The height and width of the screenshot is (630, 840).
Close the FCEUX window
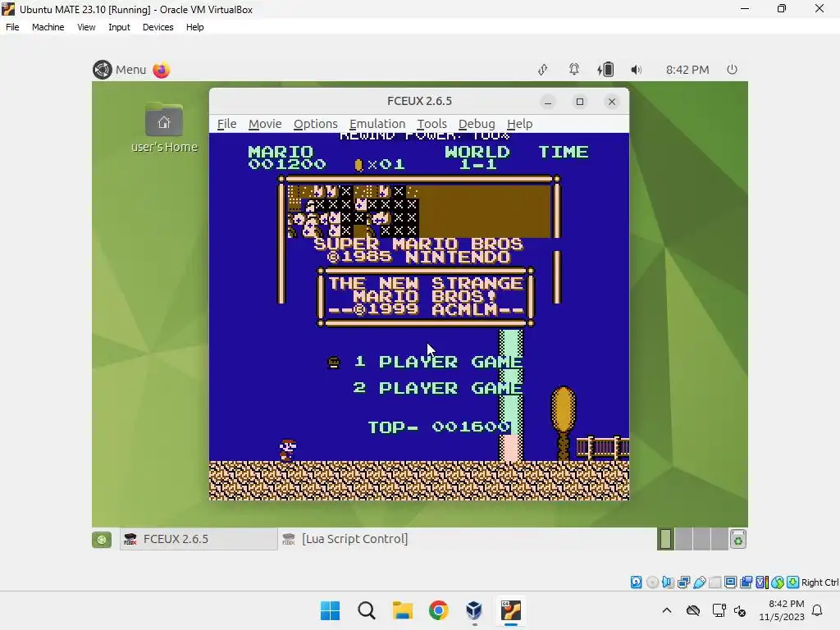coord(612,102)
